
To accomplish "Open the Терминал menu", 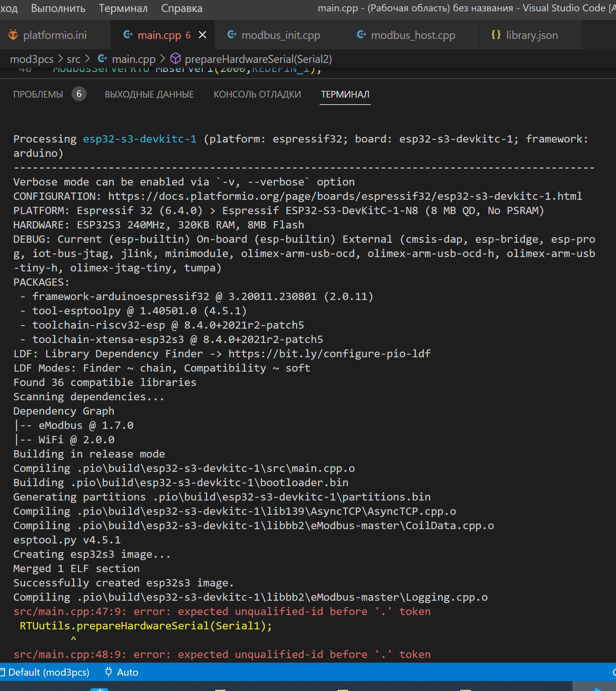I will 123,8.
